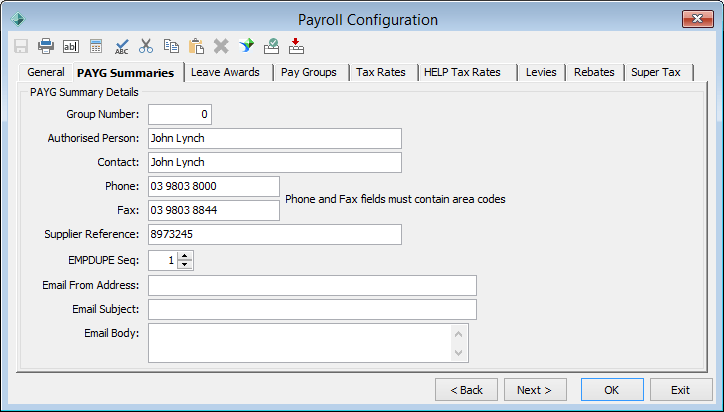Click the 'Email Body:' label
Viewport: 724px width, 412px height.
(x=111, y=333)
